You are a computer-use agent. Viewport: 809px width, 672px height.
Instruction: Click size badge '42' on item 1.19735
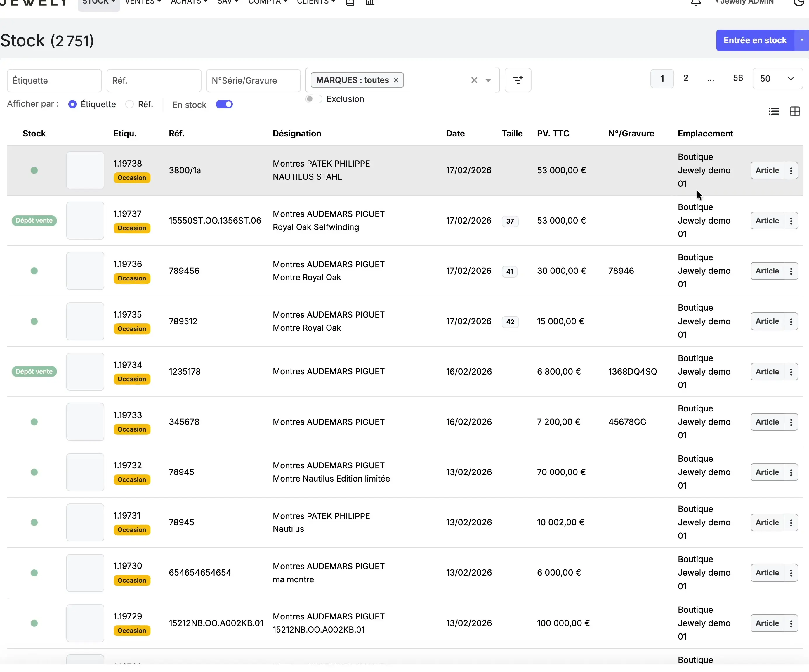pos(510,322)
